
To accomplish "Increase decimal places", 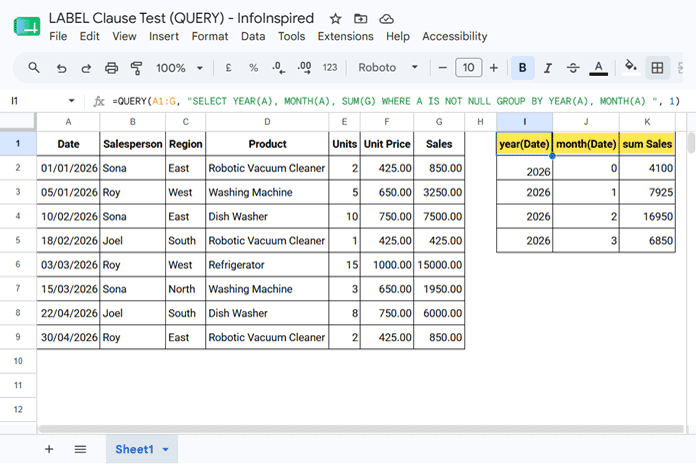I will click(x=304, y=67).
